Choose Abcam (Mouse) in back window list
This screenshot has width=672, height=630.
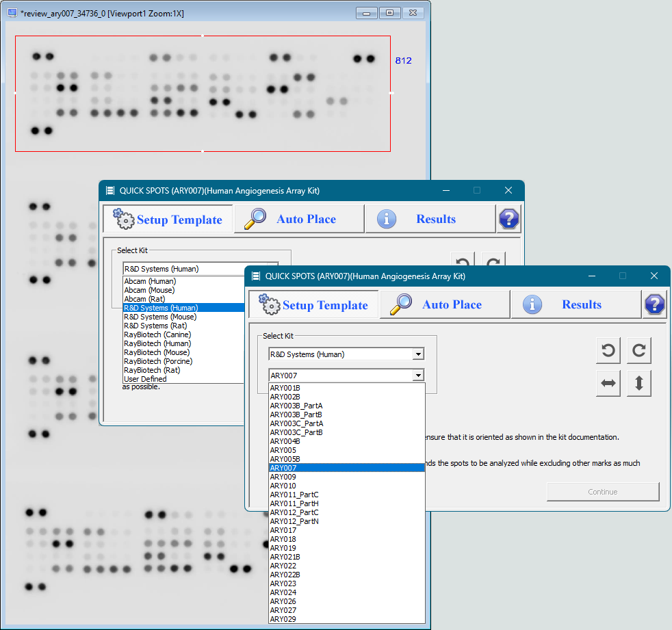[x=183, y=290]
